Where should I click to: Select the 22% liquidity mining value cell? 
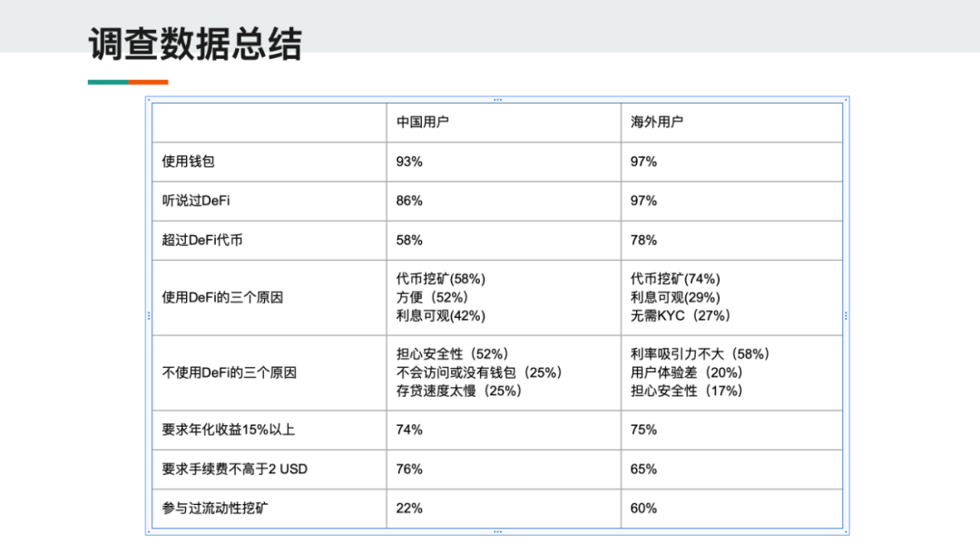tap(504, 509)
